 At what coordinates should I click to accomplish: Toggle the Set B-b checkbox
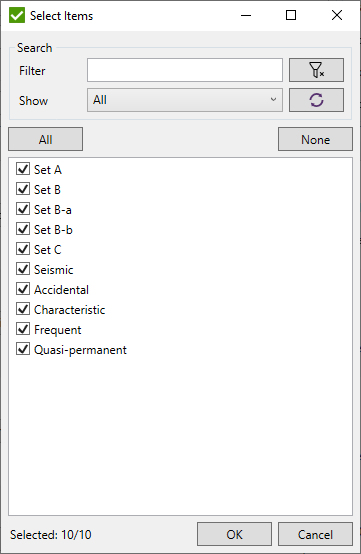click(x=23, y=229)
